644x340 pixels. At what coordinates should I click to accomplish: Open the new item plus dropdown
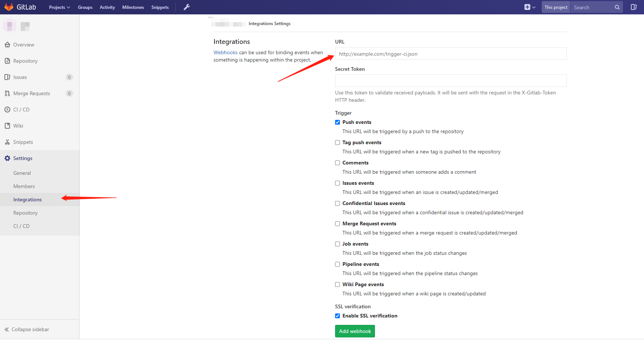point(530,7)
